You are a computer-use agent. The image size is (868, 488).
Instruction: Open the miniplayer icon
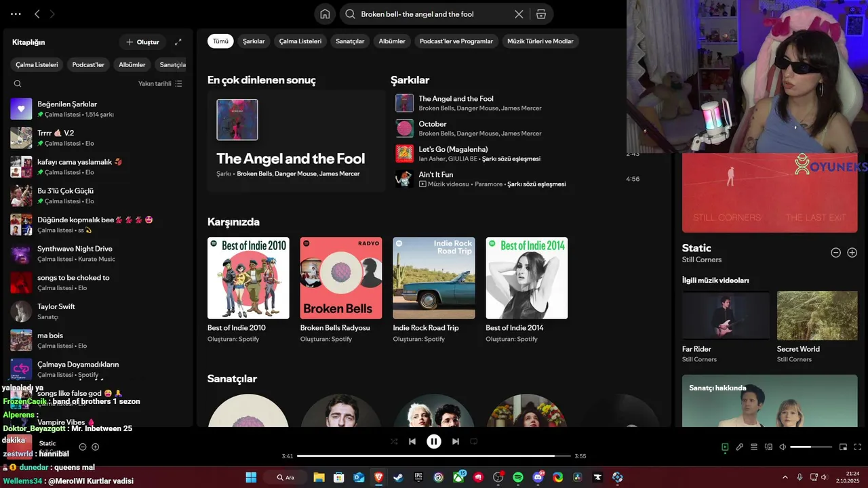pos(844,447)
